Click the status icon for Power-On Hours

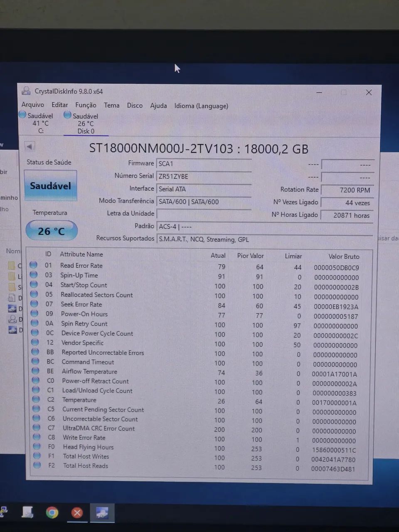(34, 313)
